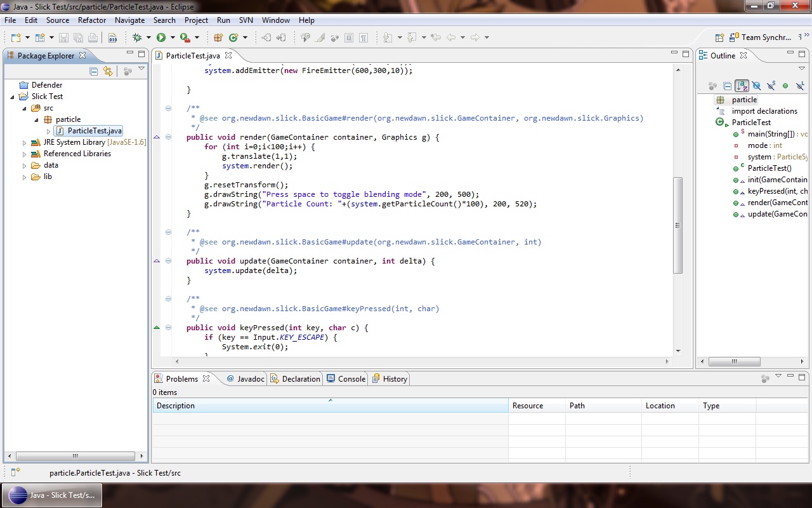Toggle alphabetical Sort in Outline view
Image resolution: width=812 pixels, height=508 pixels.
click(x=742, y=86)
